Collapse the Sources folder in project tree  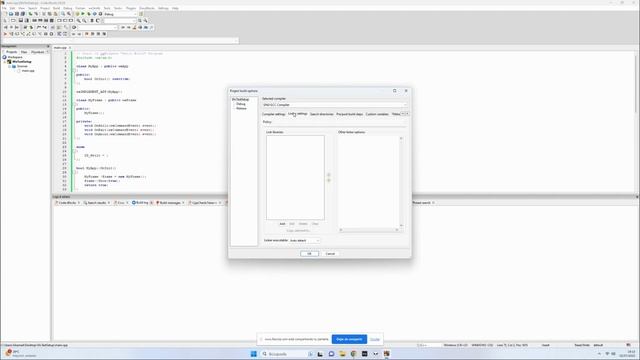pos(10,66)
